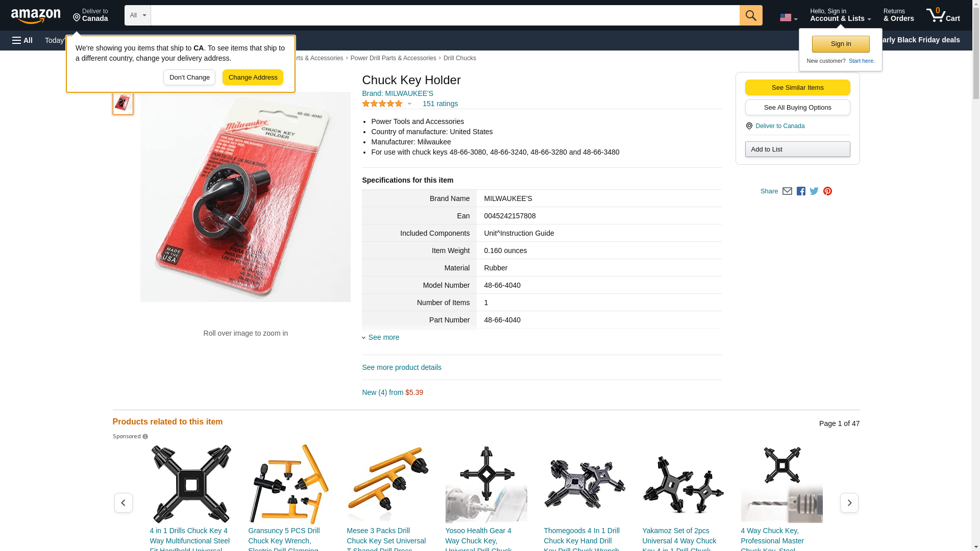Click the Change Address button

click(253, 78)
